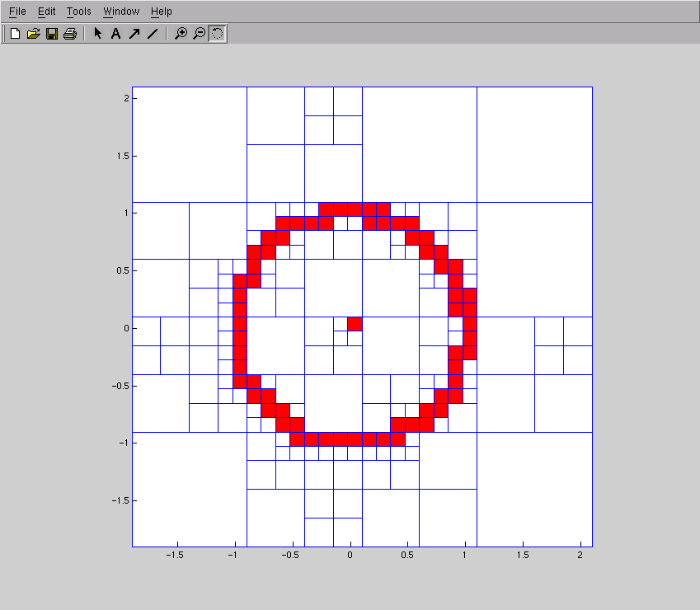Click the New Figure icon
The height and width of the screenshot is (610, 700).
point(15,34)
